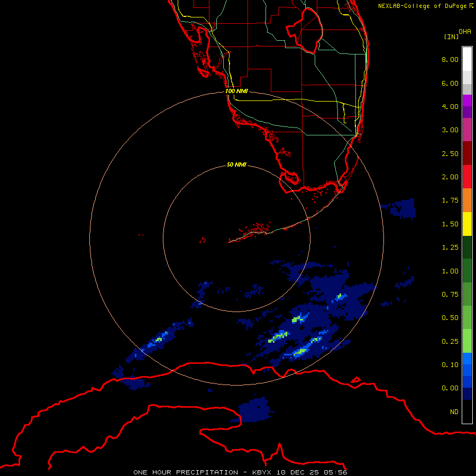This screenshot has width=476, height=476.
Task: Click the 8.00 legend value
Action: point(450,59)
